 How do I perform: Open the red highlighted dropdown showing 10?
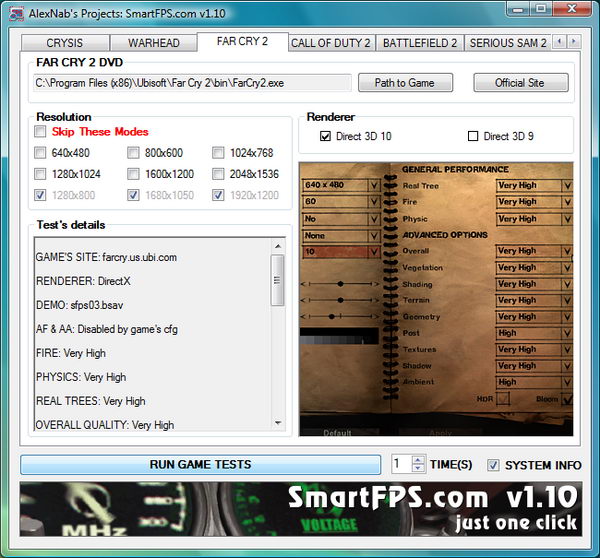pyautogui.click(x=341, y=252)
